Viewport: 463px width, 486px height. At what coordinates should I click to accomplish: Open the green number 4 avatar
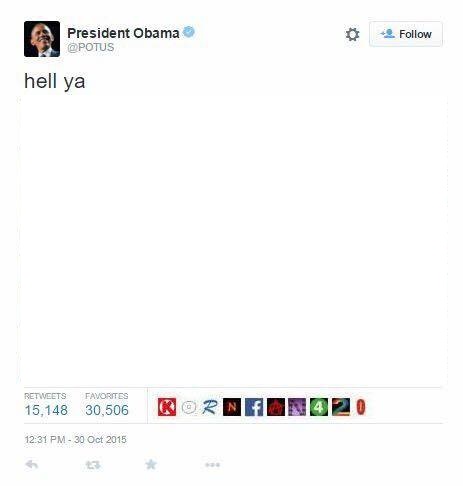[x=319, y=407]
